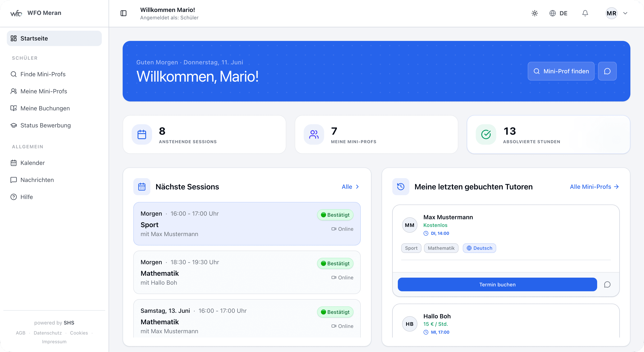Open the DE language selector
The width and height of the screenshot is (644, 352).
click(558, 13)
